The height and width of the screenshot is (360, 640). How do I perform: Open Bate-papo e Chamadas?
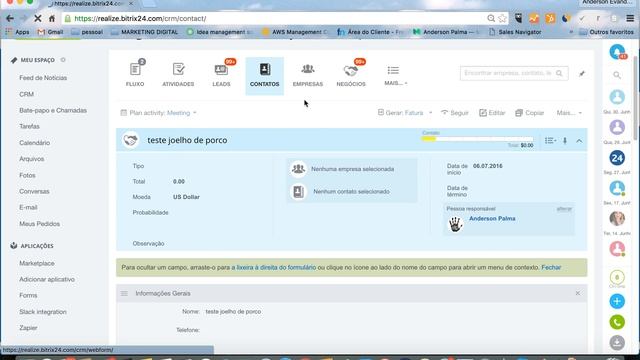point(53,110)
